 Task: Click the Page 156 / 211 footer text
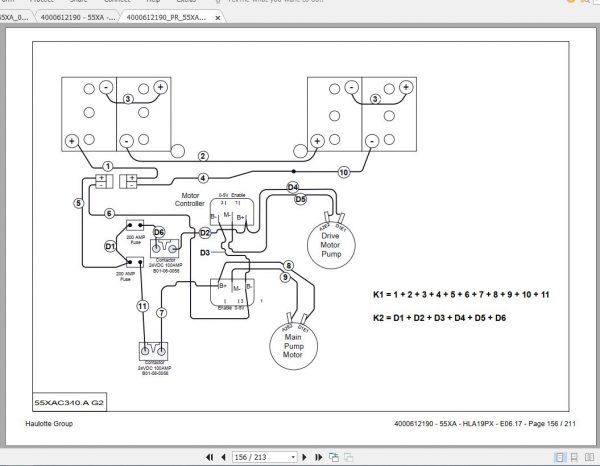pyautogui.click(x=551, y=424)
